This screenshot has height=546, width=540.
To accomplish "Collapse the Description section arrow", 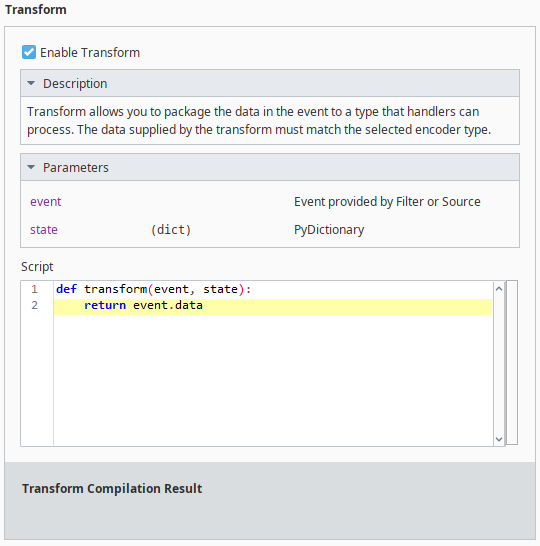I will coord(31,83).
